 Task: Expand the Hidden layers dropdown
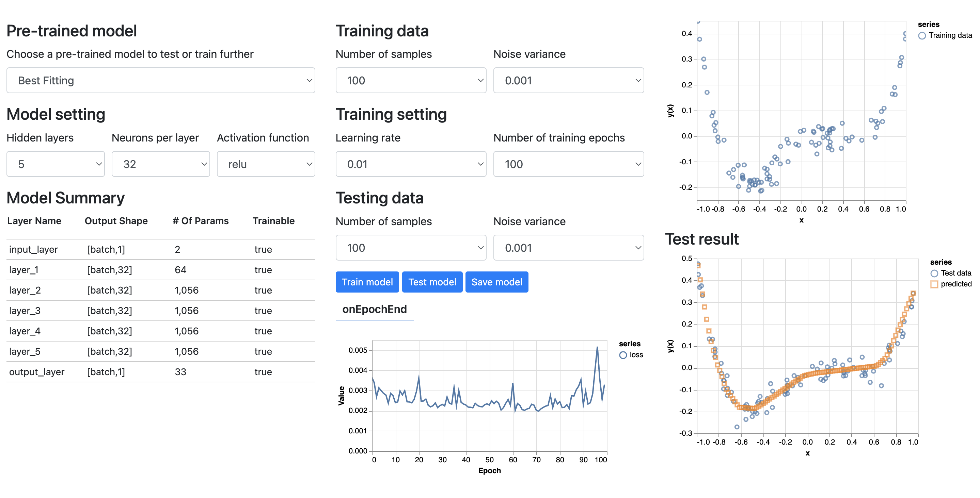click(x=56, y=164)
